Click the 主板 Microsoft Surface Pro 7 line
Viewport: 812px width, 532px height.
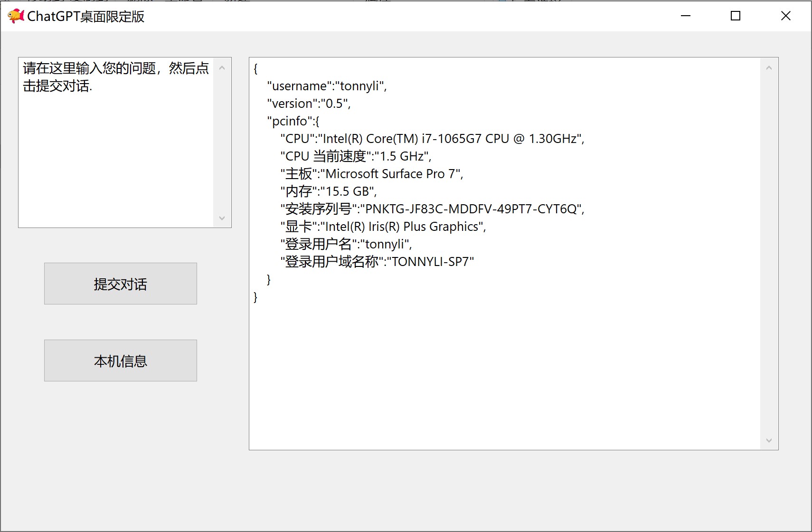point(371,174)
